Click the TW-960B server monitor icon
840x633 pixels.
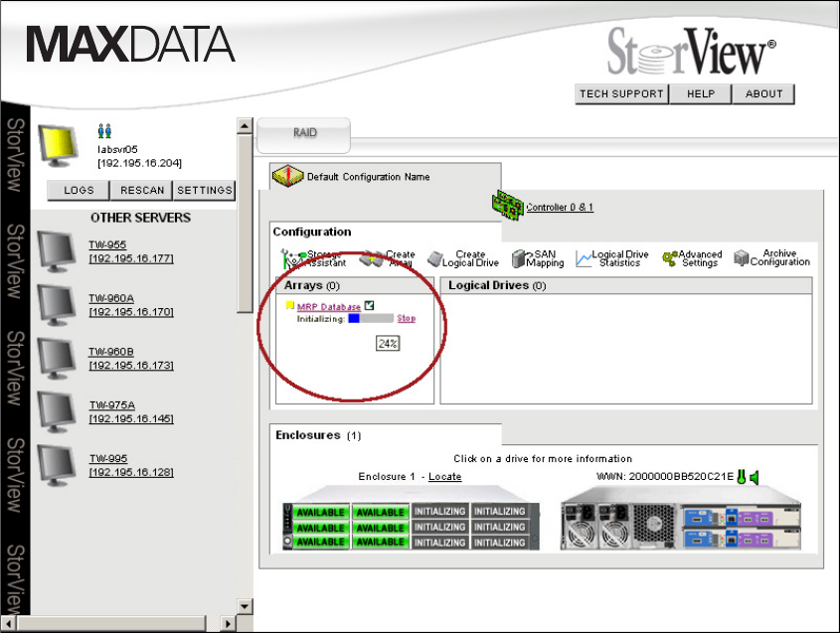point(57,359)
